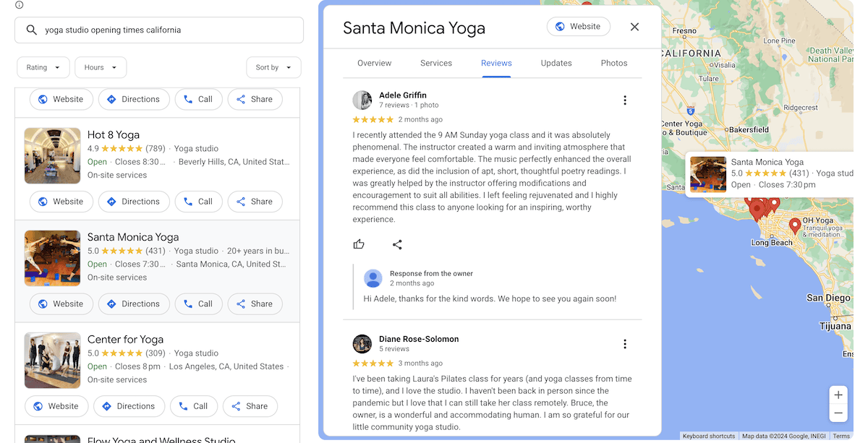Open the Updates tab
This screenshot has height=443, width=868.
(x=556, y=63)
